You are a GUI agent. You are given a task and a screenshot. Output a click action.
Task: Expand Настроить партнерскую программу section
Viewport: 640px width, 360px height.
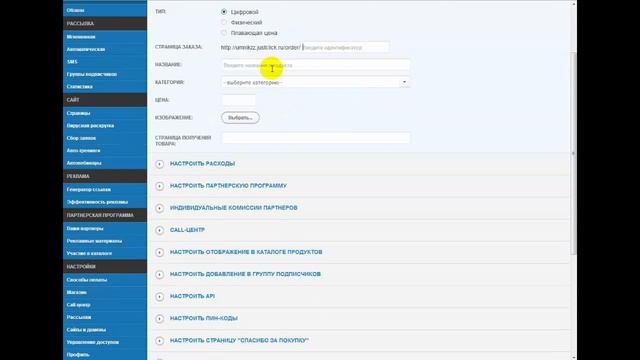(x=228, y=186)
